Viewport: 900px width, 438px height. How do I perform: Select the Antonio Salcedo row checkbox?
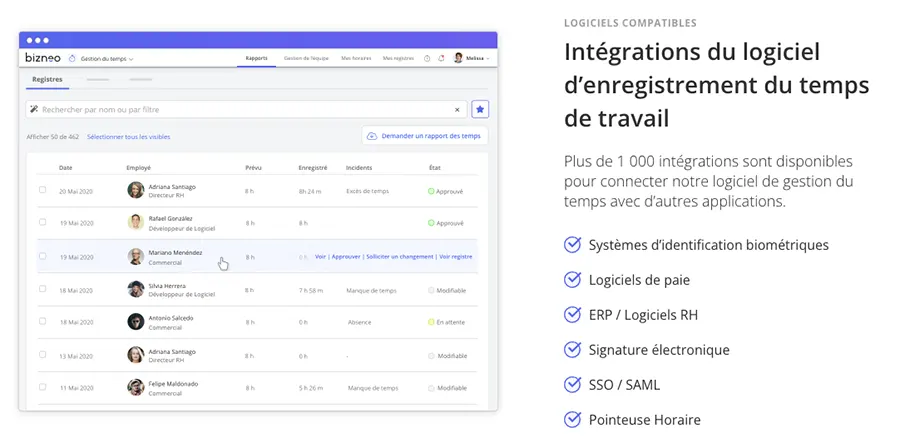(42, 321)
